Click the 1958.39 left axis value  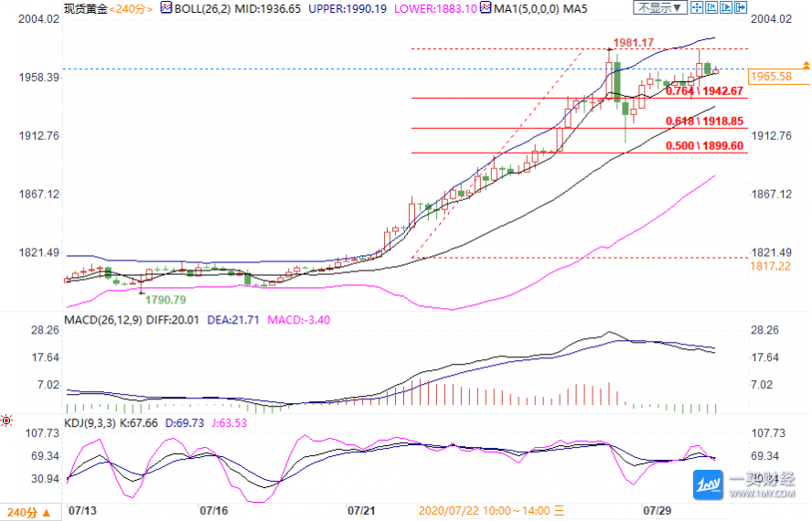[x=38, y=78]
